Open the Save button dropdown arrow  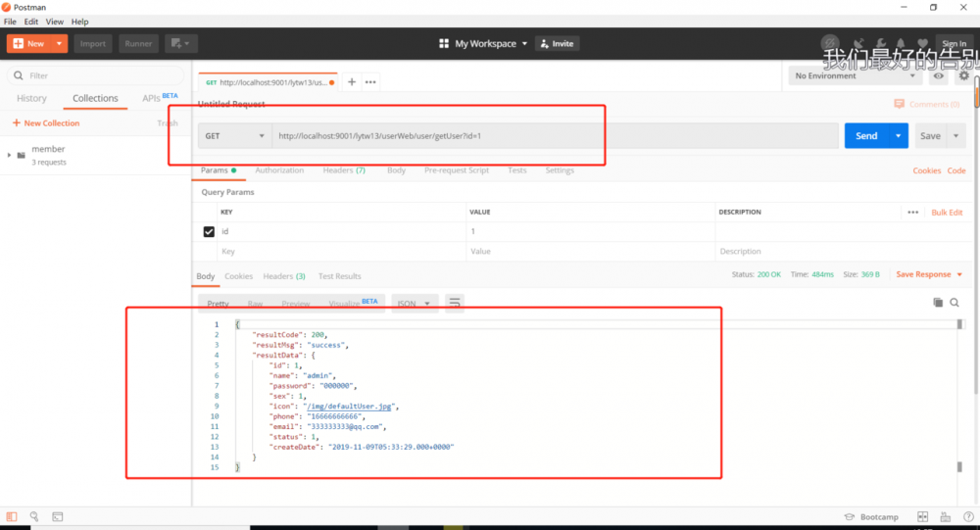click(955, 135)
